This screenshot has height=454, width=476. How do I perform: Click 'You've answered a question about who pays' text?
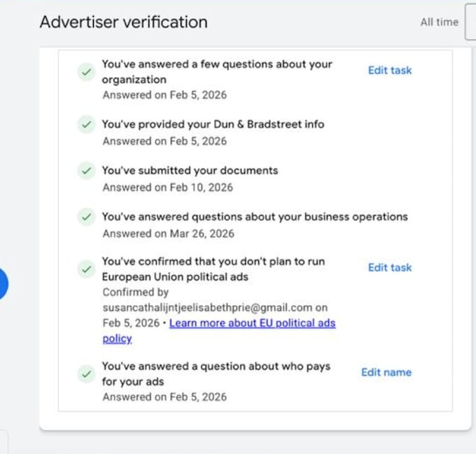(216, 367)
